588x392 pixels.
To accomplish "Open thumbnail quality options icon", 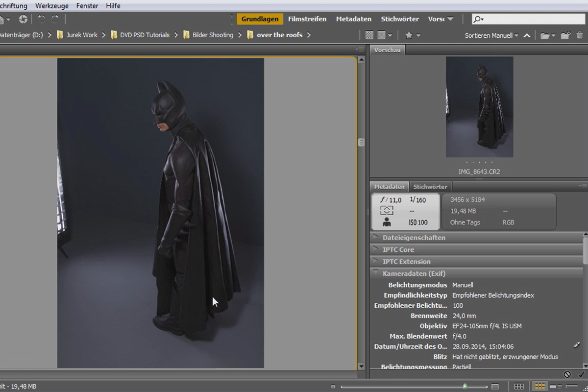I will tap(385, 35).
